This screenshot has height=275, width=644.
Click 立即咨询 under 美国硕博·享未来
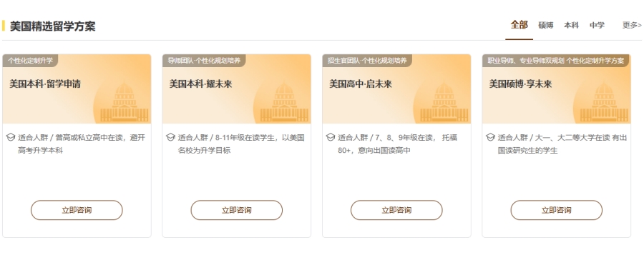pos(557,210)
